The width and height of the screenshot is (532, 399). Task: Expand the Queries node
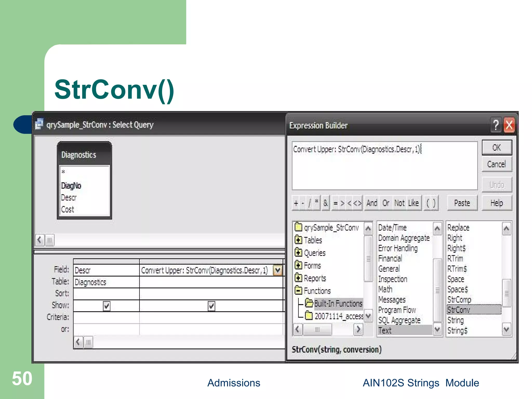coord(298,252)
